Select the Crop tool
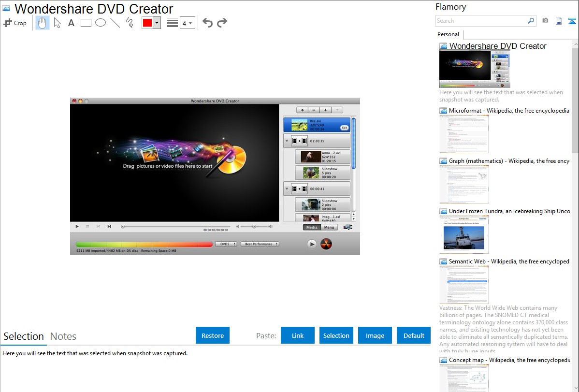Screen dimensions: 579x392 coord(15,23)
